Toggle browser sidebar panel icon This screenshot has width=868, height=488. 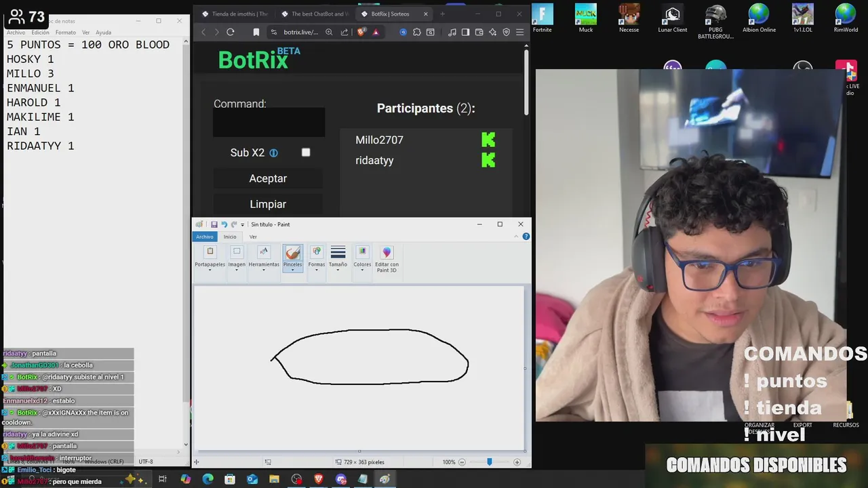(465, 32)
